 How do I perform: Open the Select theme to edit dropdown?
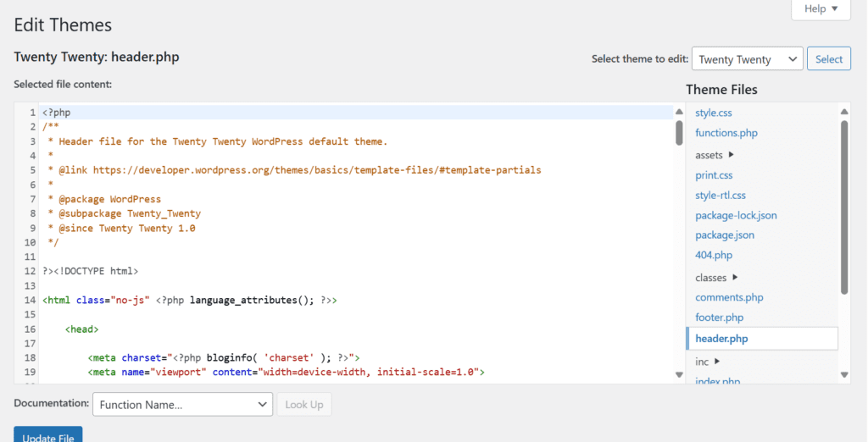(x=748, y=58)
